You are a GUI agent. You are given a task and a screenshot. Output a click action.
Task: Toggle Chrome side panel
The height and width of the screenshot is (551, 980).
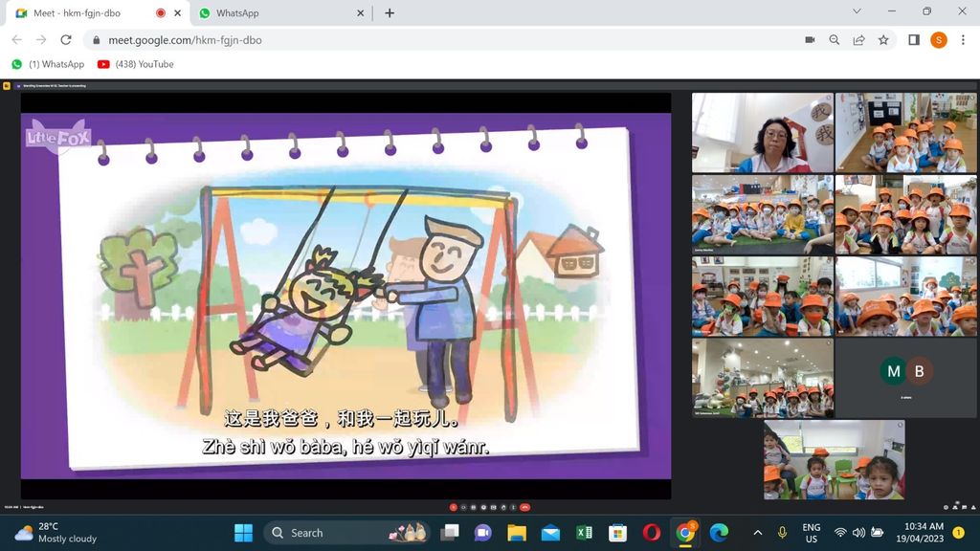click(914, 40)
